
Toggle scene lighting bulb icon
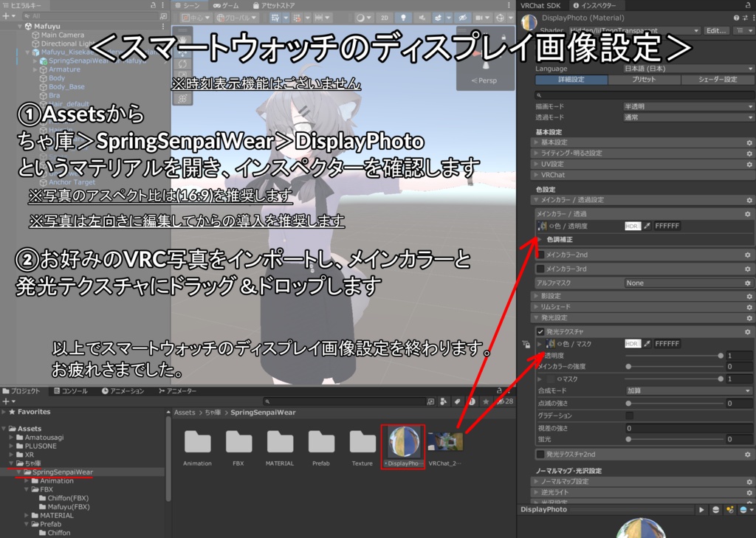tap(403, 18)
